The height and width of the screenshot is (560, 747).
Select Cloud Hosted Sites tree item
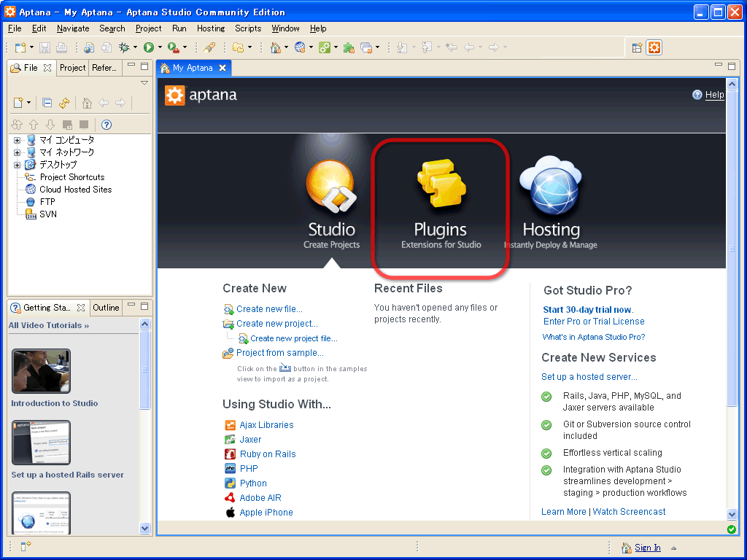coord(75,190)
